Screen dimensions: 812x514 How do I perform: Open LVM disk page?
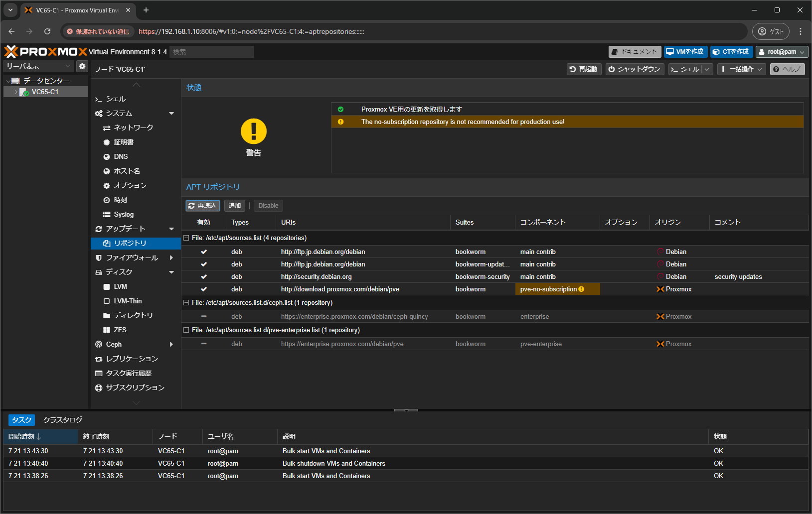120,286
